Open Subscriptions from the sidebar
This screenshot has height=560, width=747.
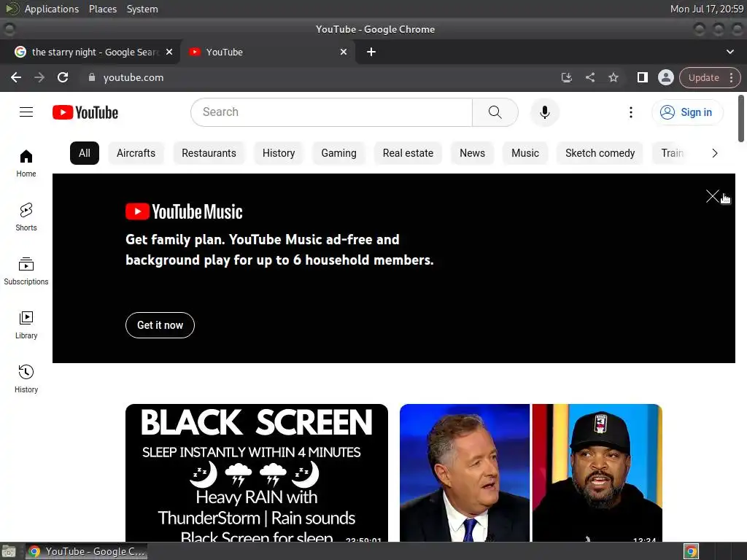[x=26, y=271]
